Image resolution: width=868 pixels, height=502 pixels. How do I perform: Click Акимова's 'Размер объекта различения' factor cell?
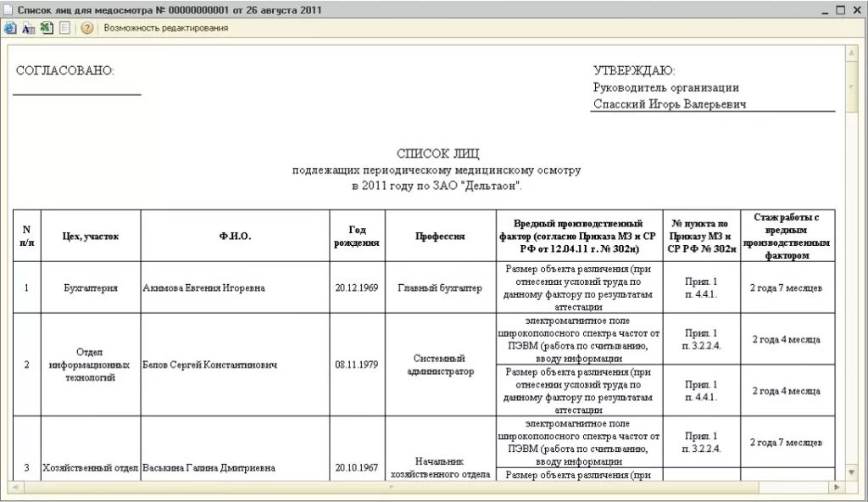pos(579,287)
